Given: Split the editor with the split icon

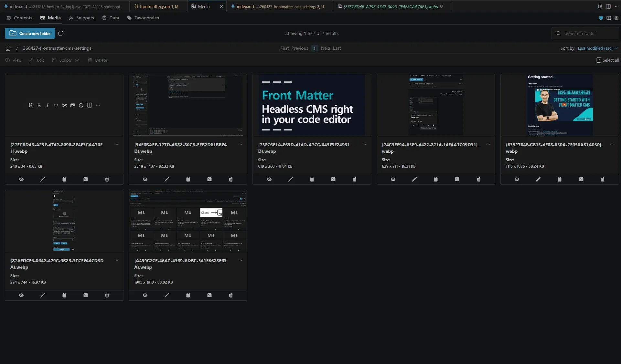Looking at the screenshot, I should (608, 6).
